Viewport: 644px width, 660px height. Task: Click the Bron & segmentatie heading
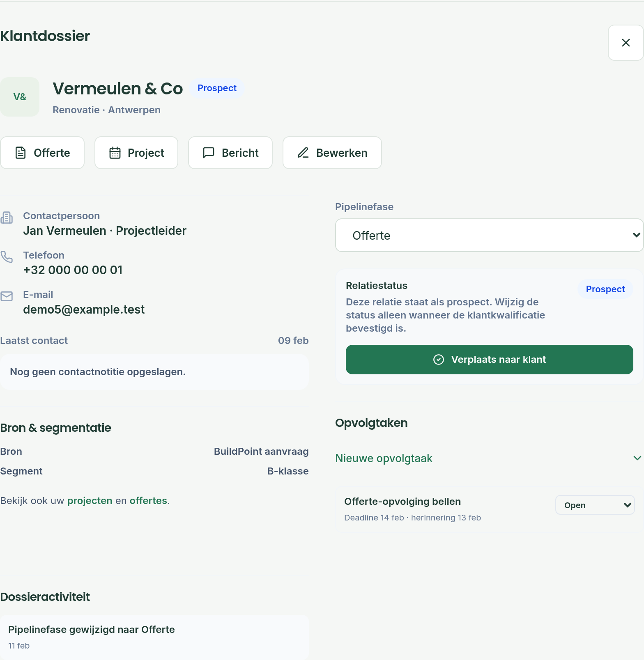point(55,428)
